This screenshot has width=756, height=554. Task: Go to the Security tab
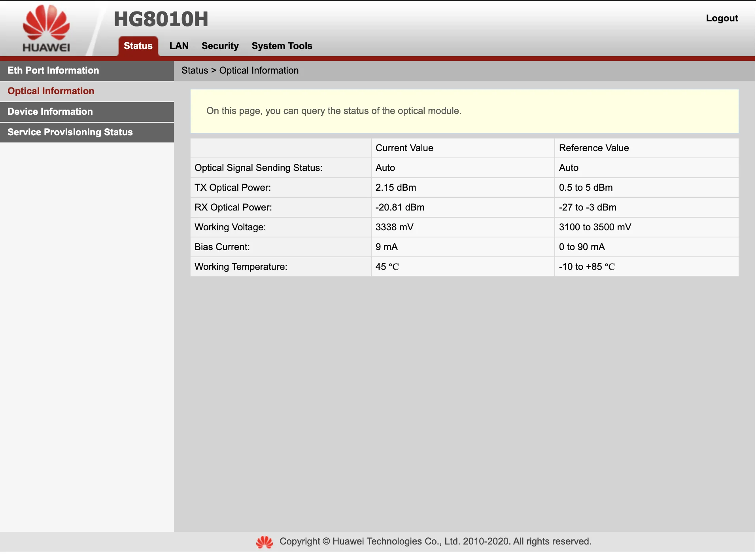[220, 46]
